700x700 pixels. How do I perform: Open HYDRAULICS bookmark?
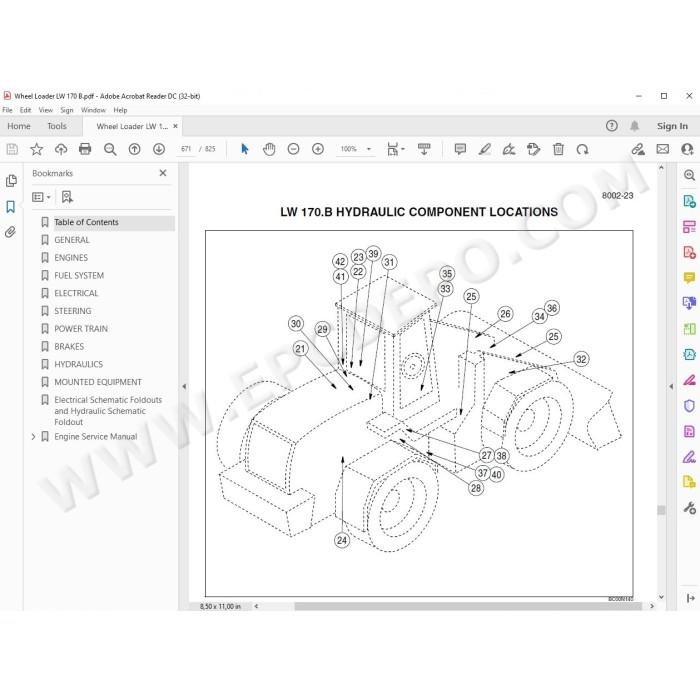(79, 364)
